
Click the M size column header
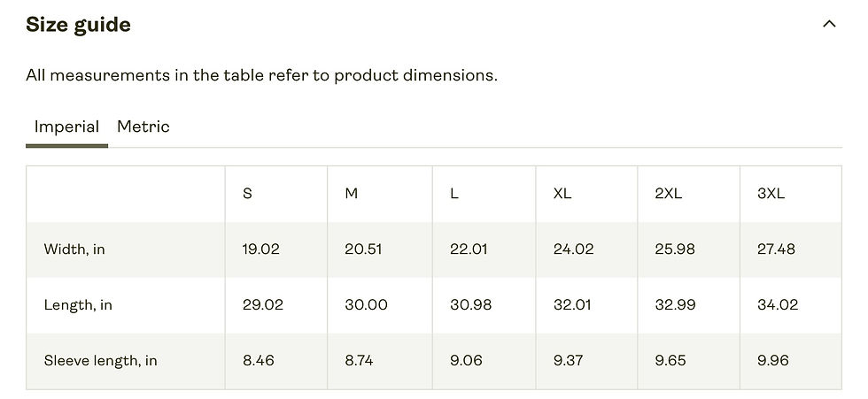tap(351, 194)
